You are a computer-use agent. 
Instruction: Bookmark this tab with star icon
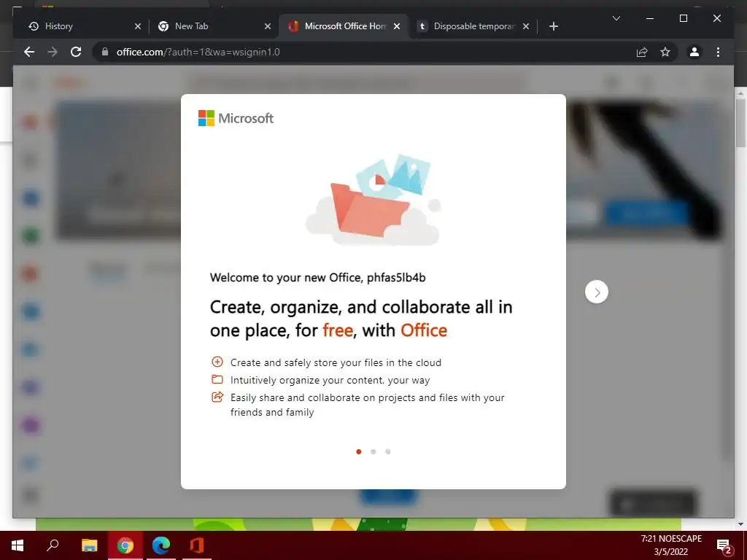[665, 52]
